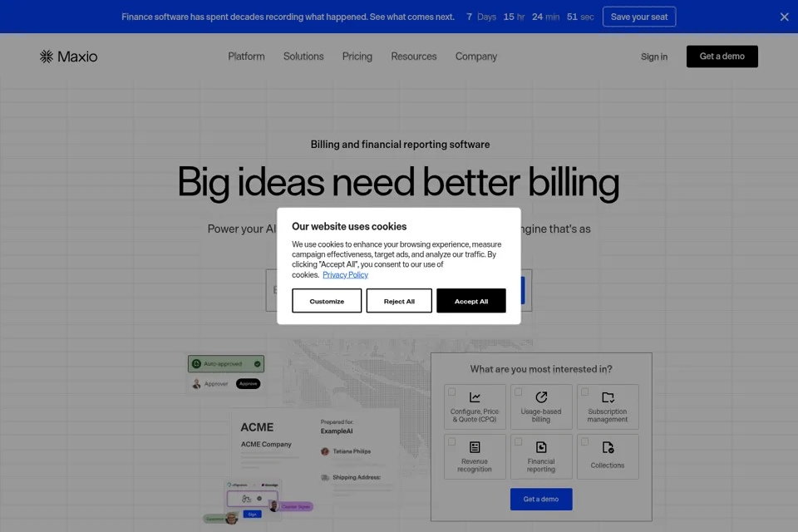The image size is (798, 532).
Task: Click the Subscription management folder icon
Action: 608,397
